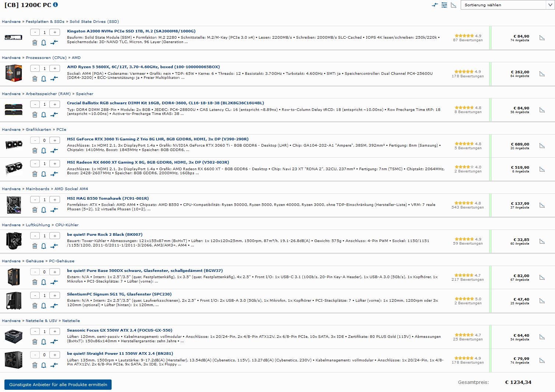Open the Seasonic Focus GX 550W product link
This screenshot has height=392, width=555.
[120, 330]
